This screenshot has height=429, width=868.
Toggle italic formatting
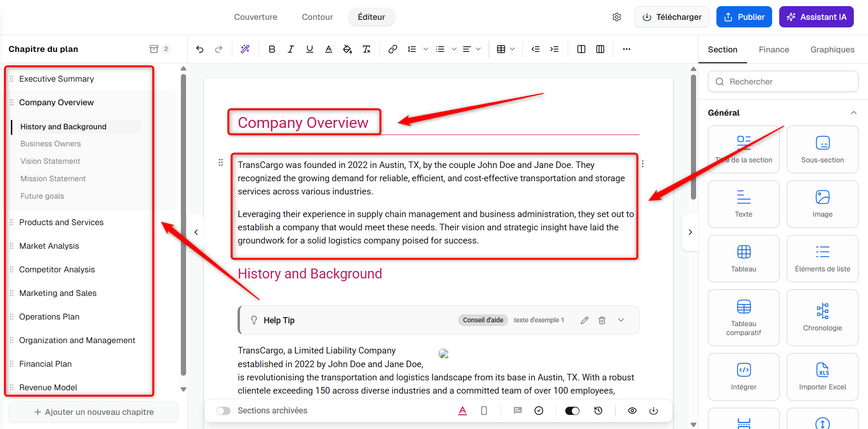[291, 49]
